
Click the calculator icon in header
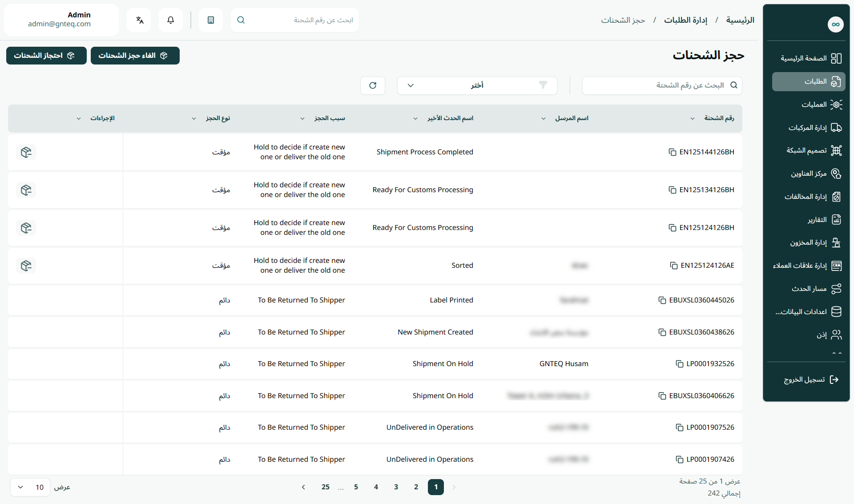(x=211, y=20)
